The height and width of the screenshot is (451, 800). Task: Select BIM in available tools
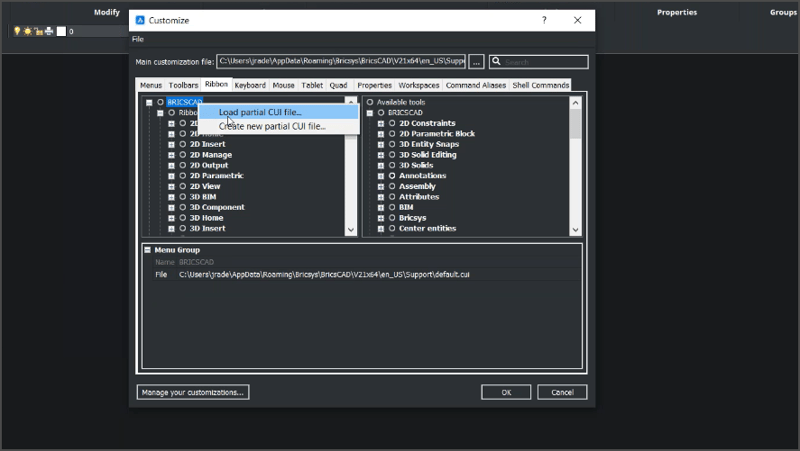click(x=406, y=207)
